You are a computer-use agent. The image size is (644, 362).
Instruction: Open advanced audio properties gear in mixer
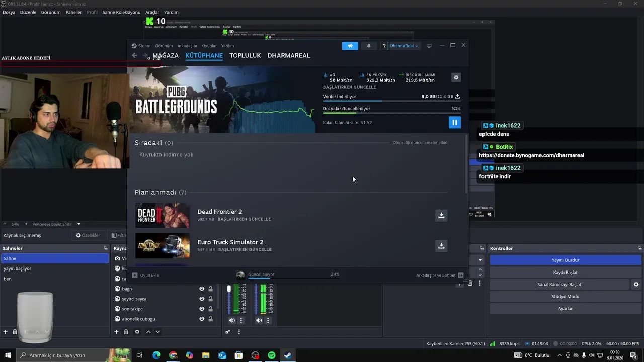228,332
